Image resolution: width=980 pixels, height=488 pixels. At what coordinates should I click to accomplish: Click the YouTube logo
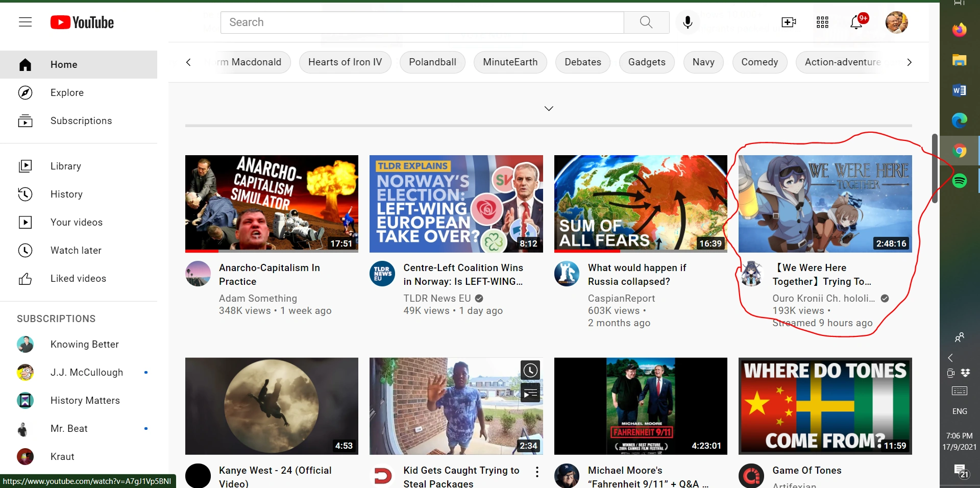click(x=82, y=22)
